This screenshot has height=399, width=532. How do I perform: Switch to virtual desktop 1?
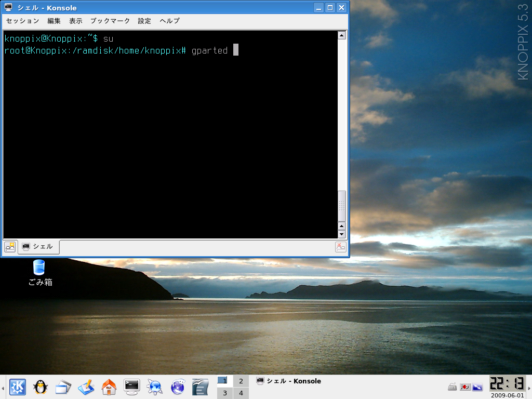[x=224, y=381]
